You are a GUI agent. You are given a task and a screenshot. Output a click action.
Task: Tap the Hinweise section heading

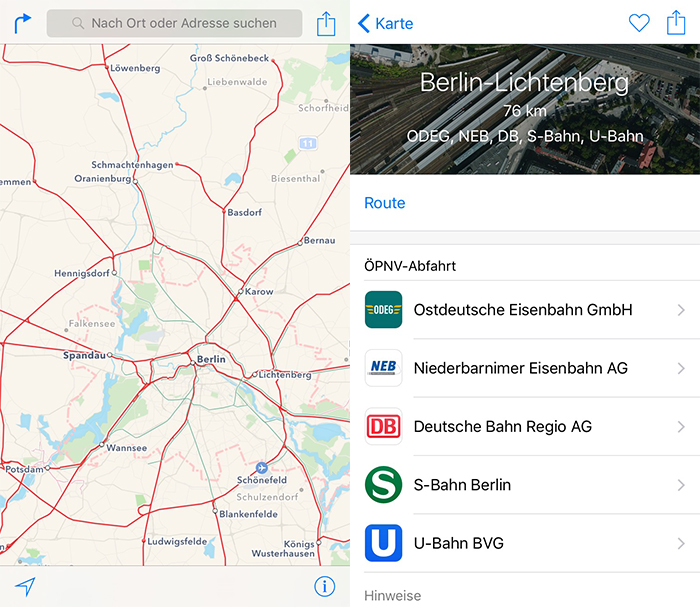(392, 596)
